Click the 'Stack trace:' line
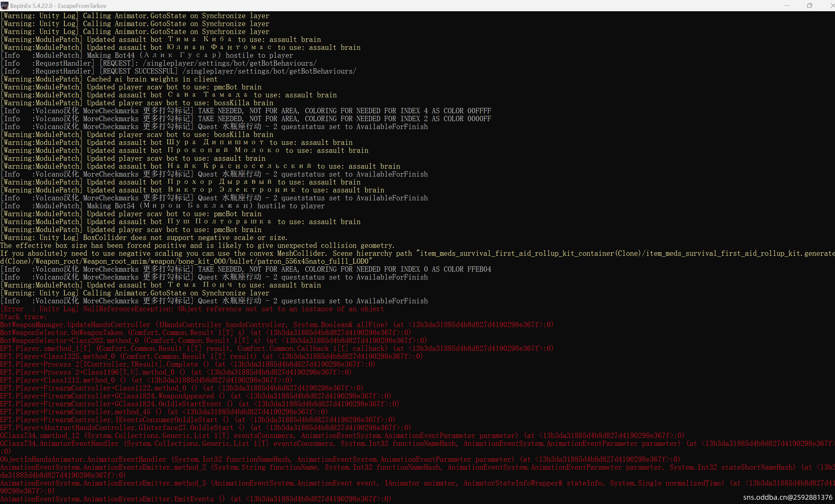835x504 pixels. [24, 317]
